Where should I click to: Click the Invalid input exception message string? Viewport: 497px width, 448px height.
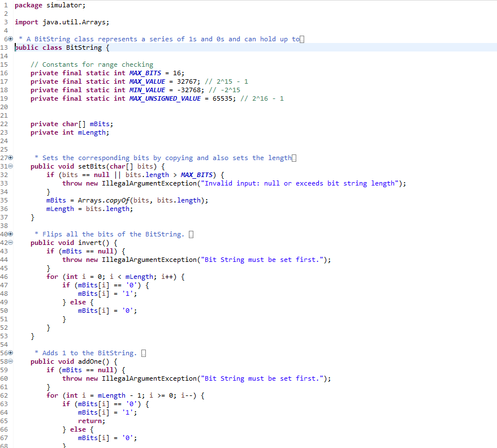click(300, 183)
